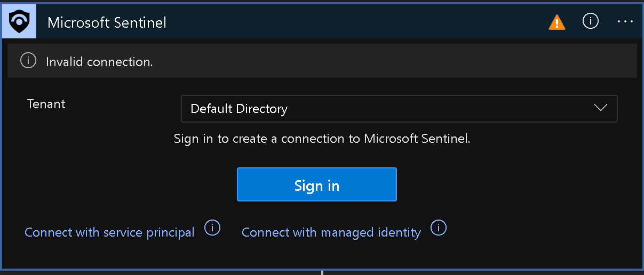Open the three-dot more options menu
The width and height of the screenshot is (644, 275).
(x=624, y=21)
